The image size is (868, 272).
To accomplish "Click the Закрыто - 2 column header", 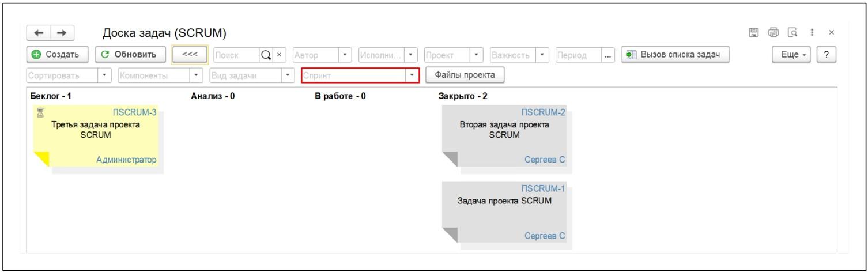I will 463,96.
